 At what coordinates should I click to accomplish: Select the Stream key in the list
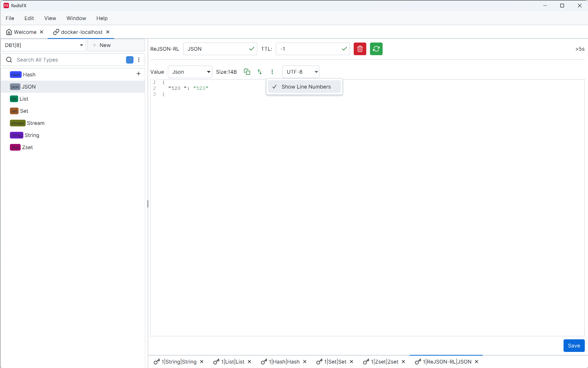[x=36, y=123]
